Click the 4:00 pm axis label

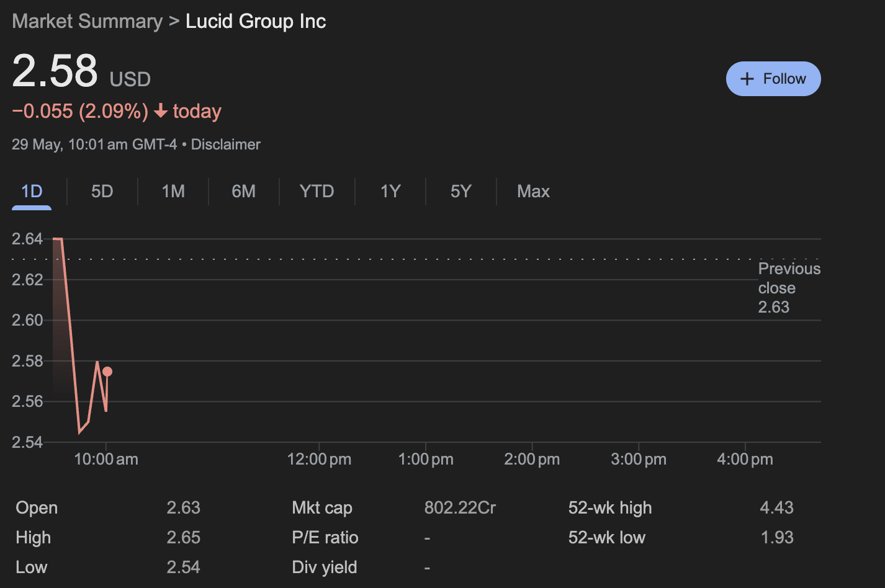[x=745, y=460]
